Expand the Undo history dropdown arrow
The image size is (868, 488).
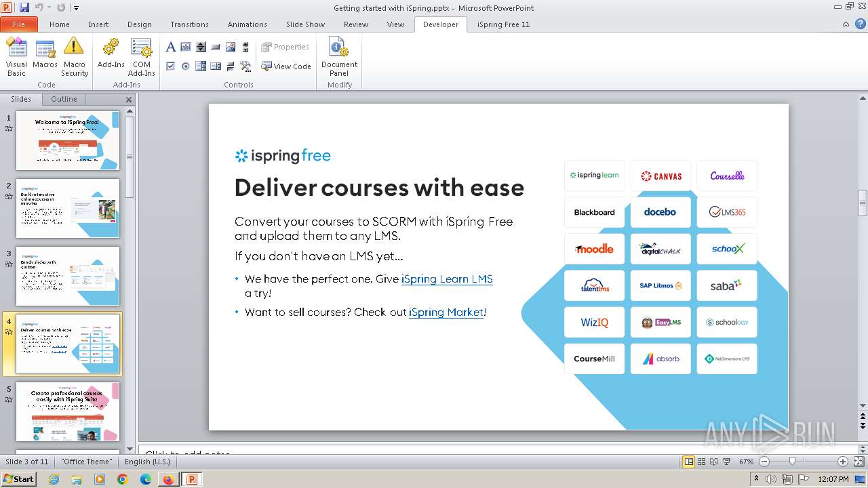click(x=48, y=7)
